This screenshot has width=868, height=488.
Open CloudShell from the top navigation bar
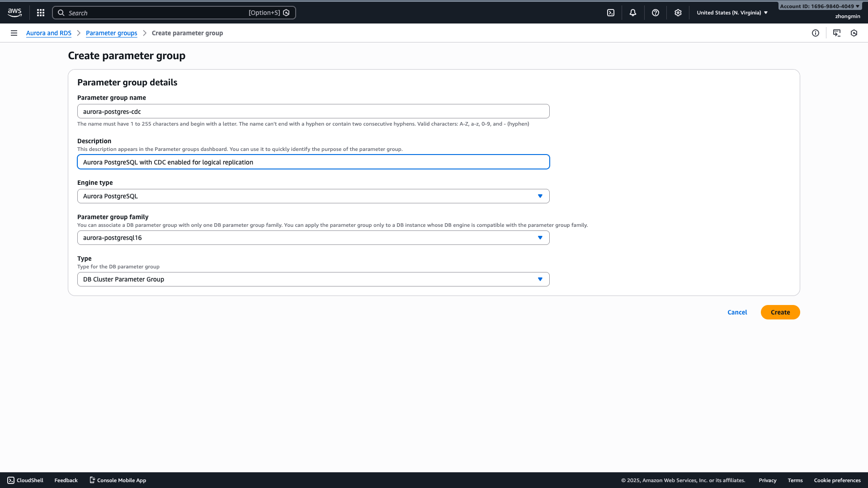pos(611,12)
